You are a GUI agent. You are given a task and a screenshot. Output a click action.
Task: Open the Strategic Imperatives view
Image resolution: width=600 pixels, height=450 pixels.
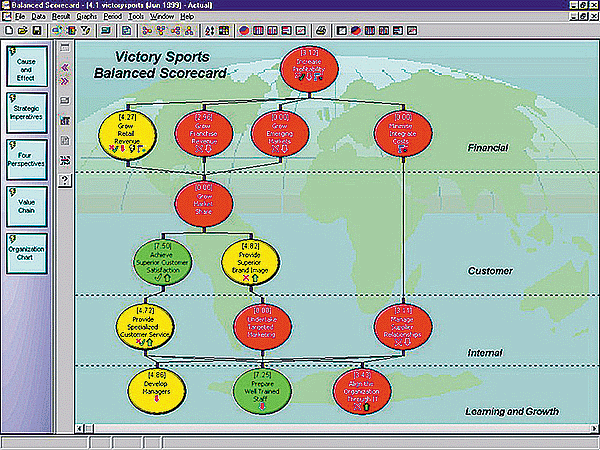[x=26, y=112]
